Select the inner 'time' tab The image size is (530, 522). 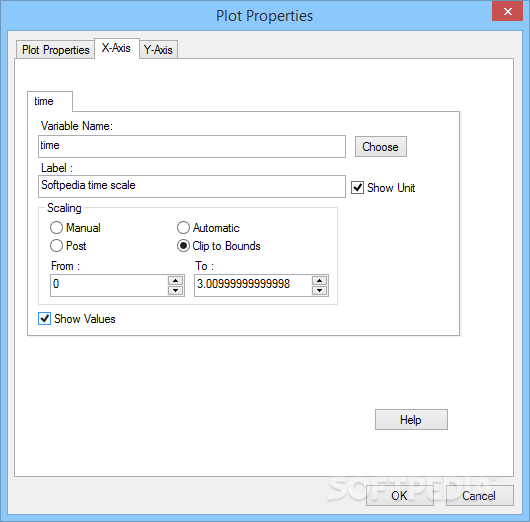click(50, 101)
